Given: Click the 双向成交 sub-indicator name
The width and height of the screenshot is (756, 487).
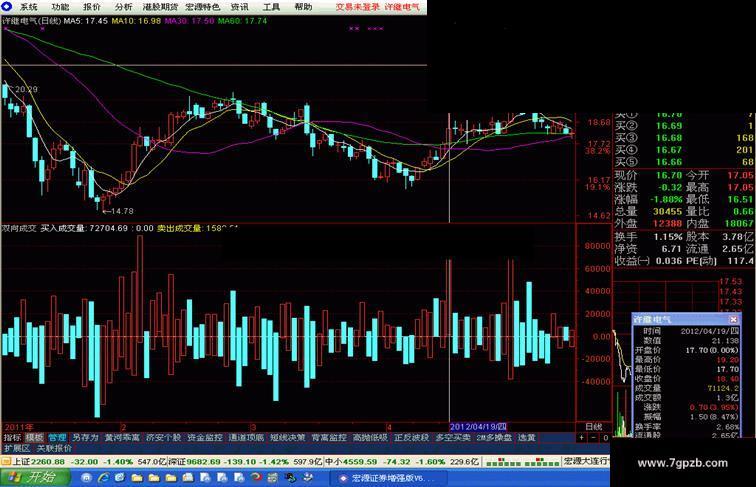Looking at the screenshot, I should [x=19, y=228].
